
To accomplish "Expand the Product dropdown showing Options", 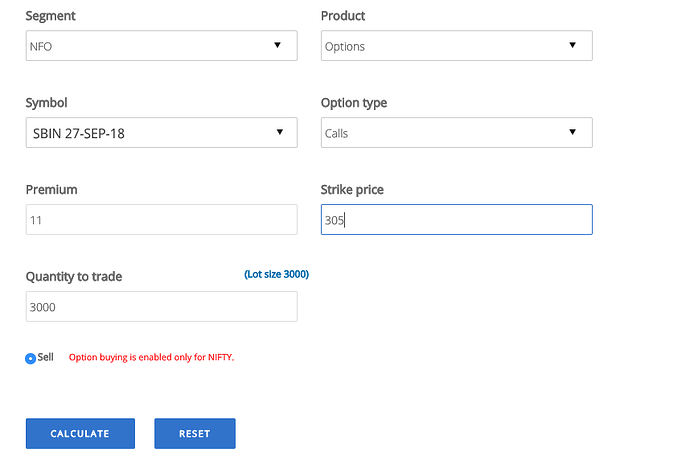I will pyautogui.click(x=457, y=46).
